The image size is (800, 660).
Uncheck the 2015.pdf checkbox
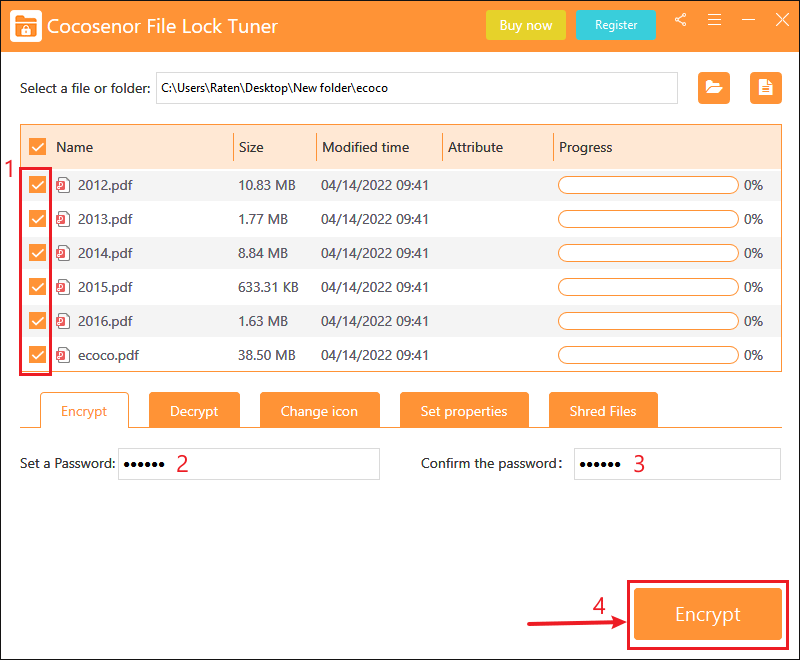click(x=37, y=287)
